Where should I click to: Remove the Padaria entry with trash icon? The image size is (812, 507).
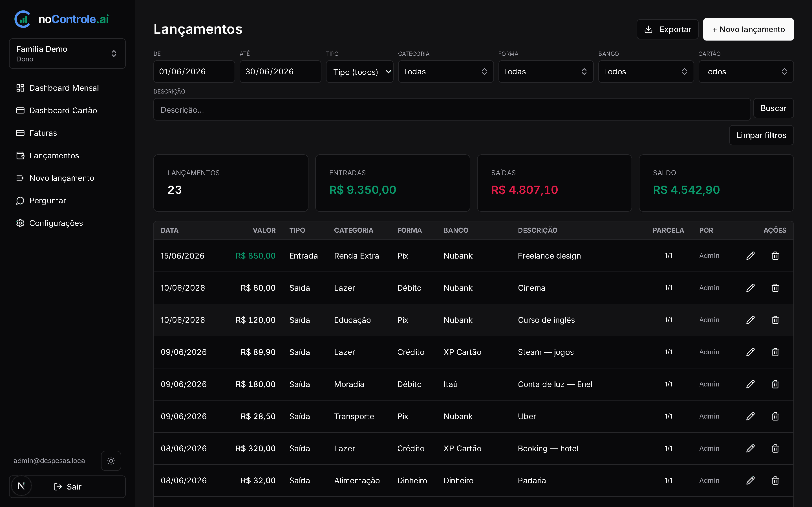click(775, 481)
